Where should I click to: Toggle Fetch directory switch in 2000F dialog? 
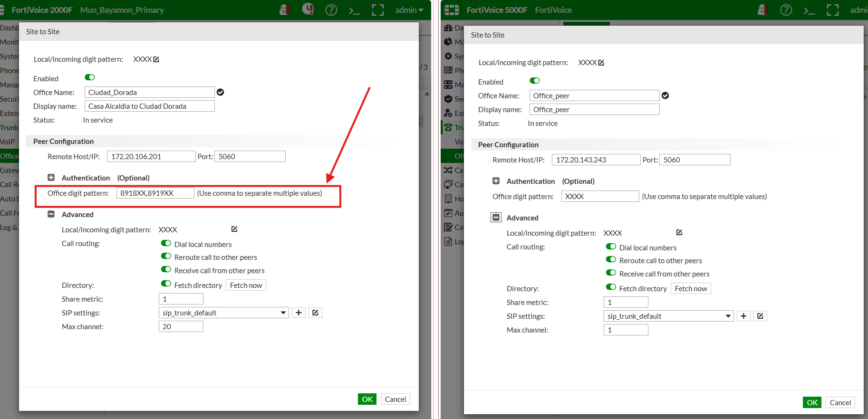166,284
